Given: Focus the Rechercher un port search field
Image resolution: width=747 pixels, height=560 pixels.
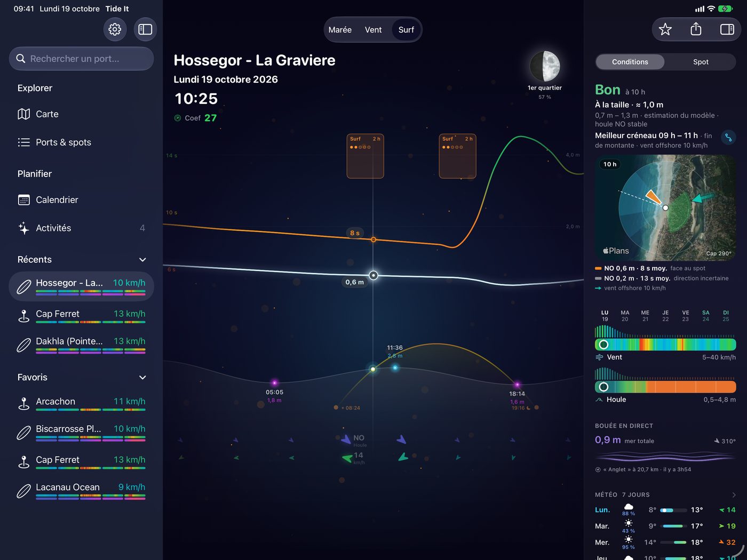Looking at the screenshot, I should (81, 59).
